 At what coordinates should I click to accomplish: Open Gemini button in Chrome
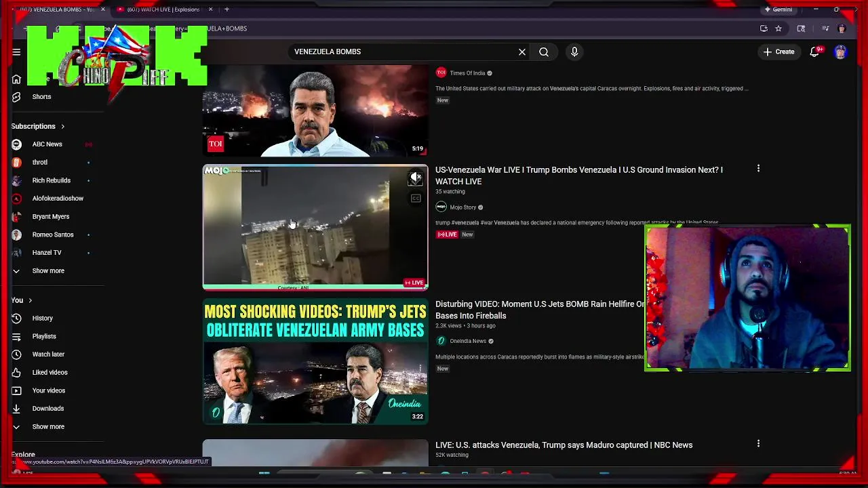778,9
